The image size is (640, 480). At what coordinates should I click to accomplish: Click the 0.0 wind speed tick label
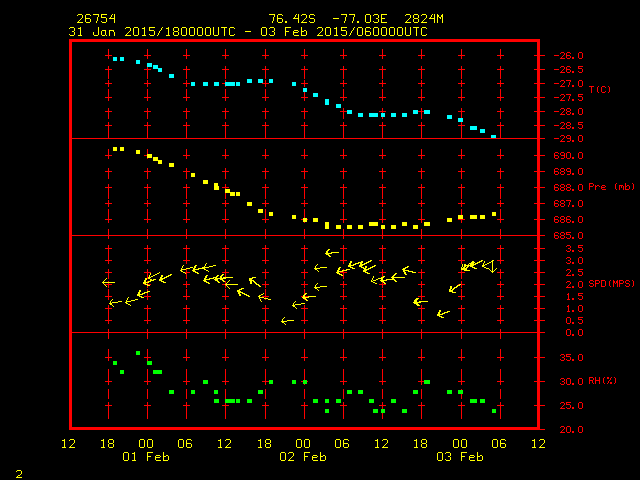tap(574, 333)
